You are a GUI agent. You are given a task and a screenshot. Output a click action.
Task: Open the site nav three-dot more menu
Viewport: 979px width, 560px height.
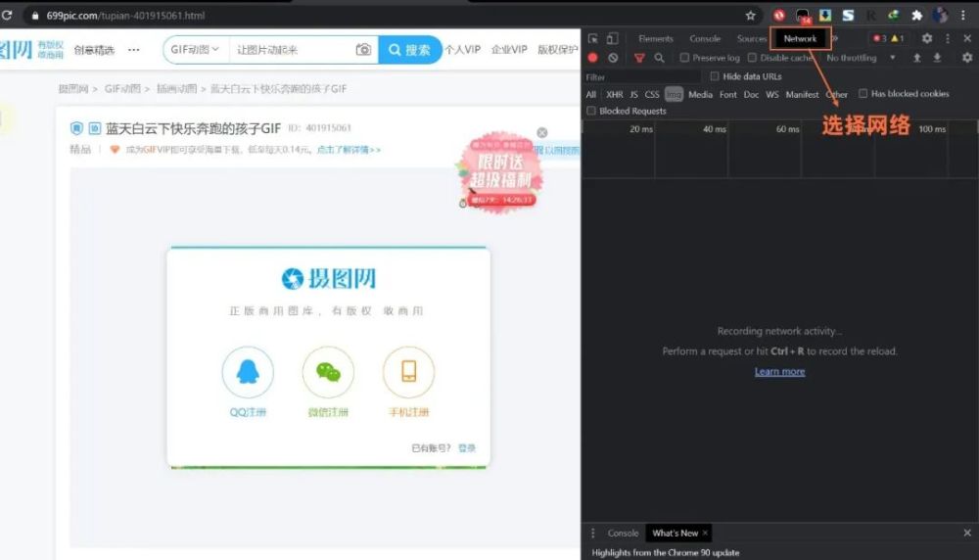coord(133,50)
